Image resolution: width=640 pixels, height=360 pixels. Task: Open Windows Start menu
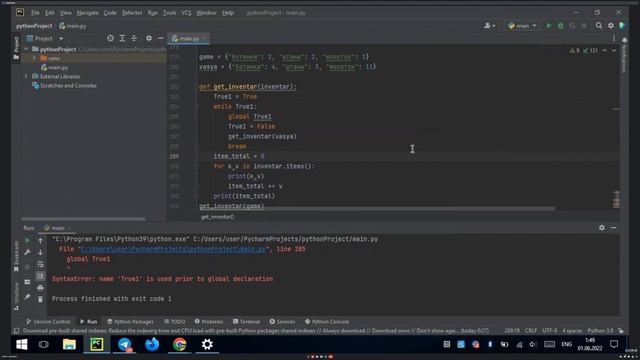(21, 344)
